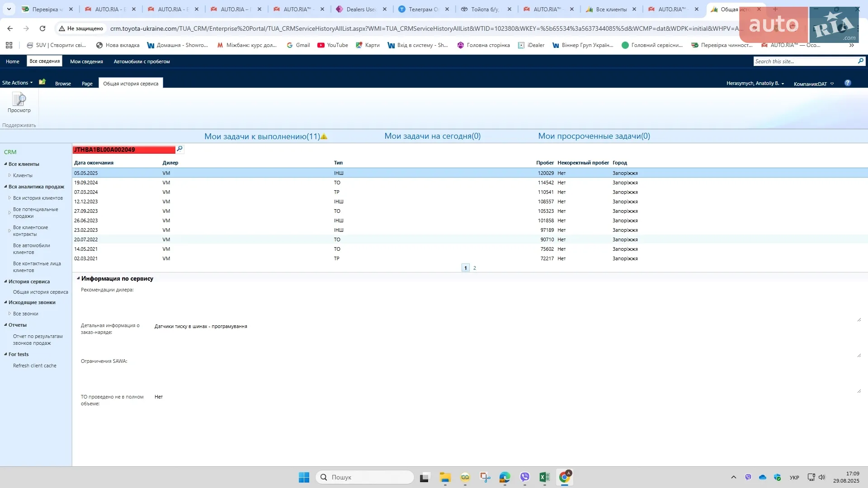Click the help question mark icon
Image resolution: width=868 pixels, height=488 pixels.
point(848,83)
